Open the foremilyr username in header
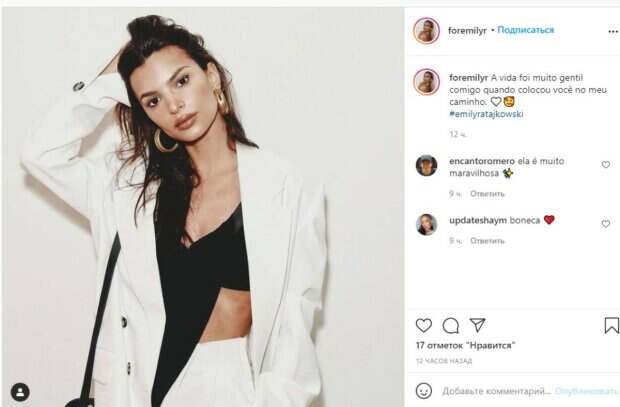 click(467, 30)
